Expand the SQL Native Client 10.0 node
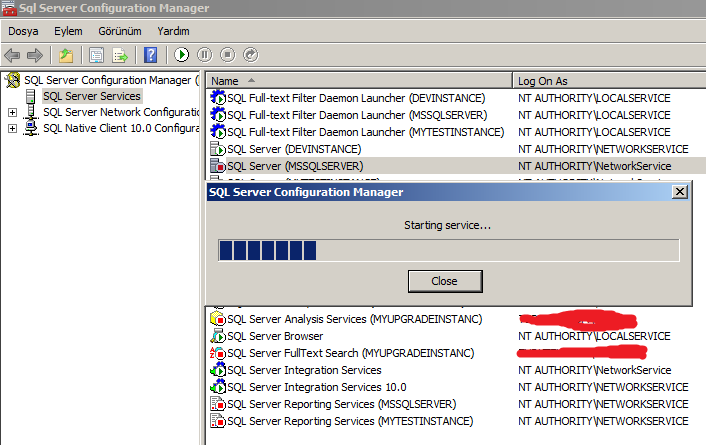The image size is (706, 445). pyautogui.click(x=12, y=128)
